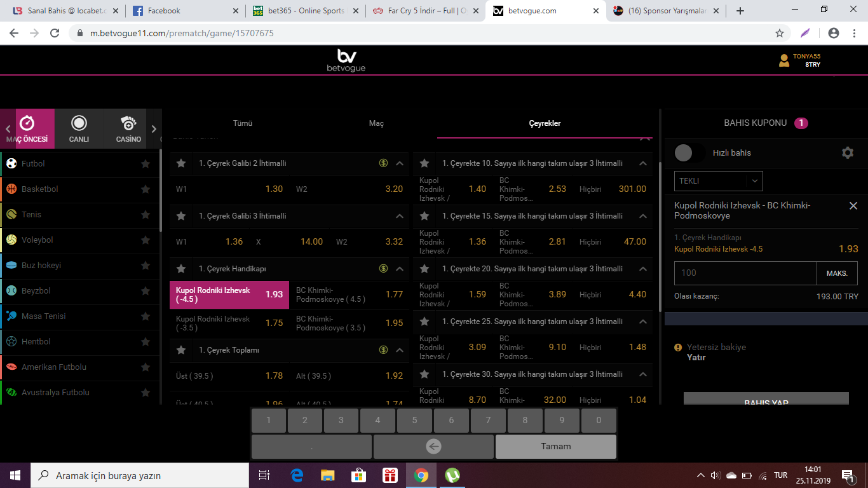Screen dimensions: 868x488
Task: Star the 1. Çeyrek Galibi 2 İhtimalli market
Action: point(181,163)
